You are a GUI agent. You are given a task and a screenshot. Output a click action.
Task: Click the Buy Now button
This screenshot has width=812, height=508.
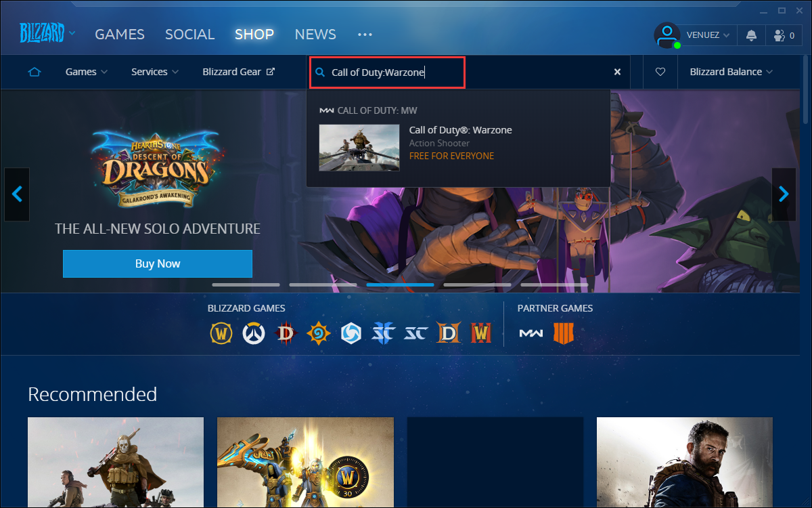tap(158, 263)
